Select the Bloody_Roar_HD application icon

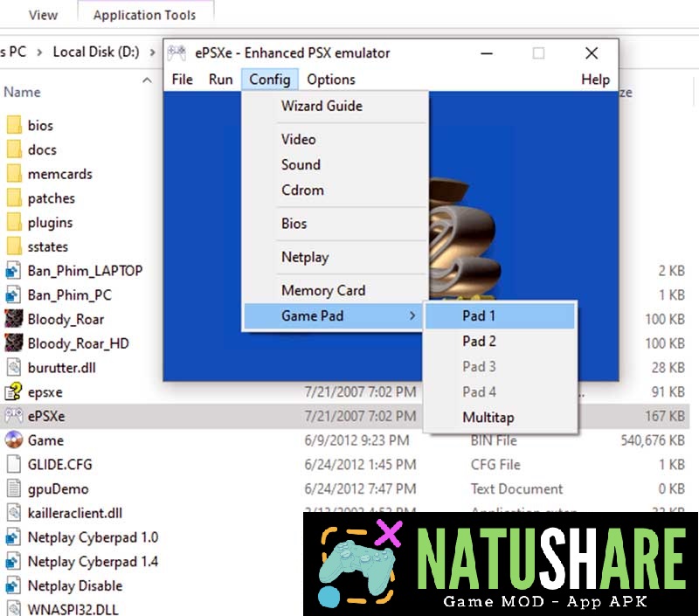click(13, 343)
